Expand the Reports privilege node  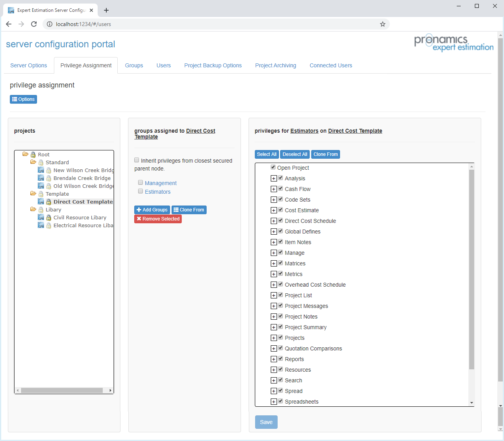(274, 359)
